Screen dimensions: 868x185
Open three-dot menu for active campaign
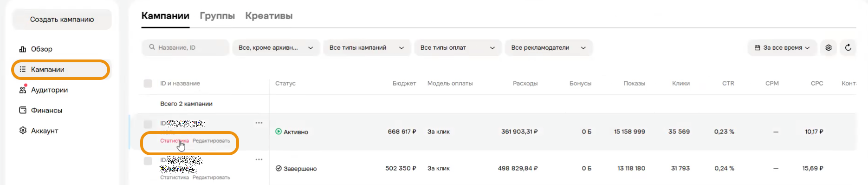259,123
